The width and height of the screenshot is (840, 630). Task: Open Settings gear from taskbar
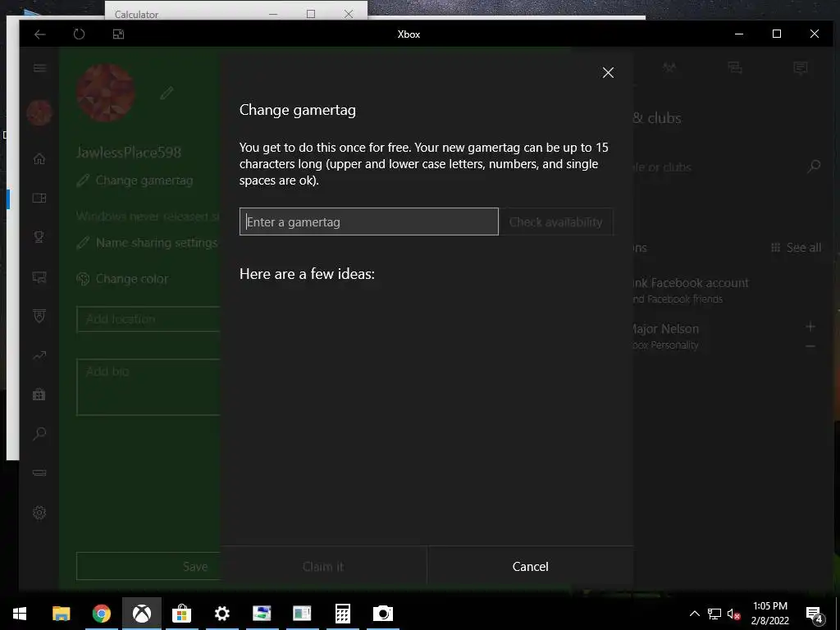click(x=221, y=614)
